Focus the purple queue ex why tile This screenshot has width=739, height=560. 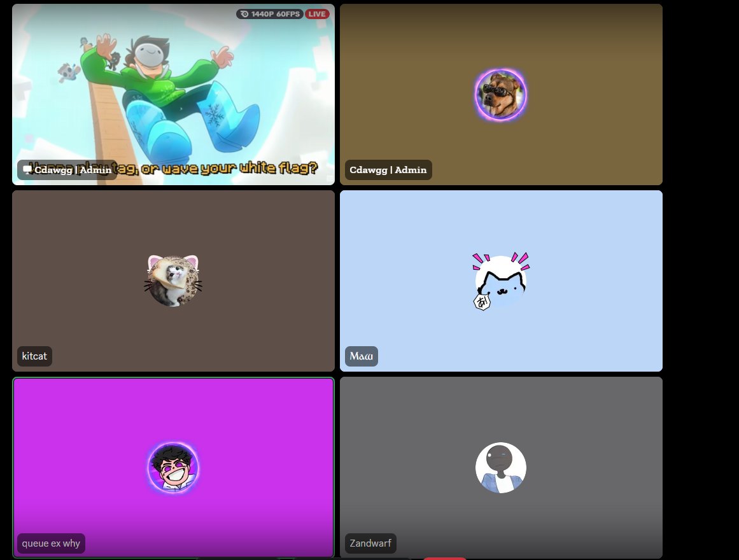pos(173,467)
